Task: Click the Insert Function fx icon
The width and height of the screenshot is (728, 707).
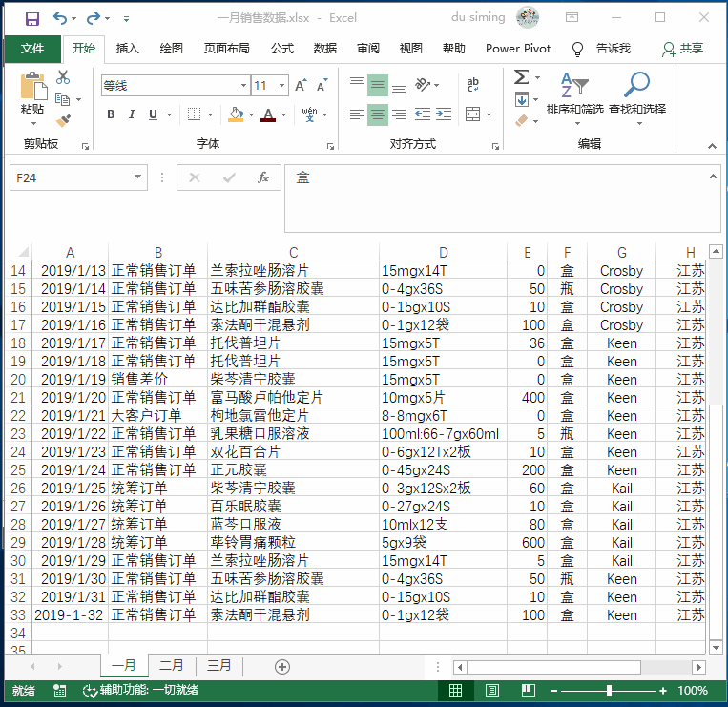Action: click(x=263, y=178)
